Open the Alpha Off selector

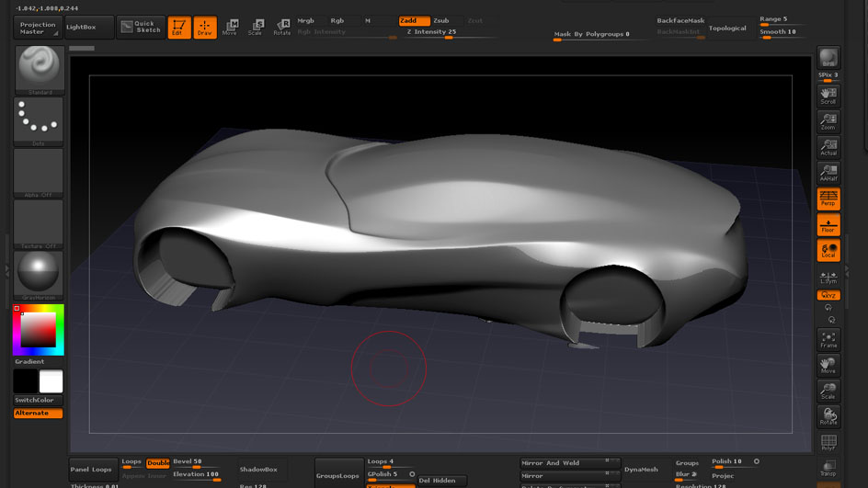click(x=39, y=173)
